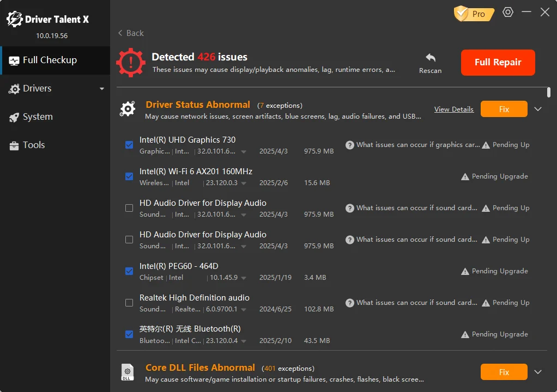Click Driver Status Abnormal title
This screenshot has width=557, height=392.
click(198, 105)
